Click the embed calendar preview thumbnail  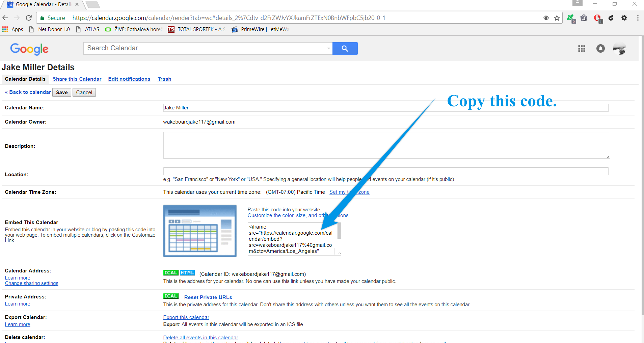click(200, 231)
